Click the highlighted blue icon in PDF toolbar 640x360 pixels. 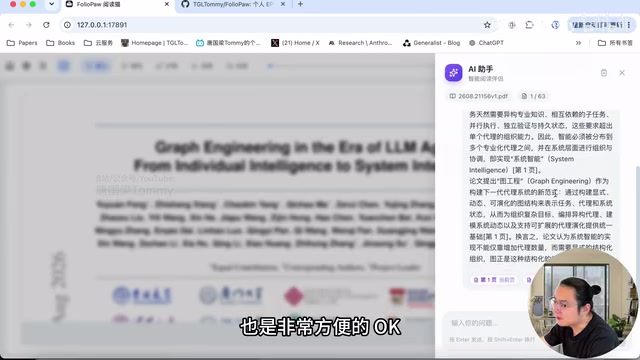point(64,66)
